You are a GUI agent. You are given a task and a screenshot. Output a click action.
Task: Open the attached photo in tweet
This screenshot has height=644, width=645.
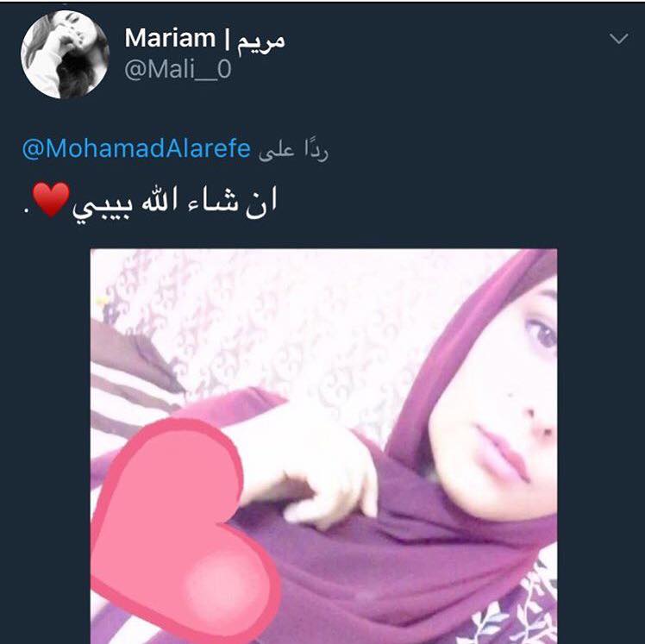[323, 447]
